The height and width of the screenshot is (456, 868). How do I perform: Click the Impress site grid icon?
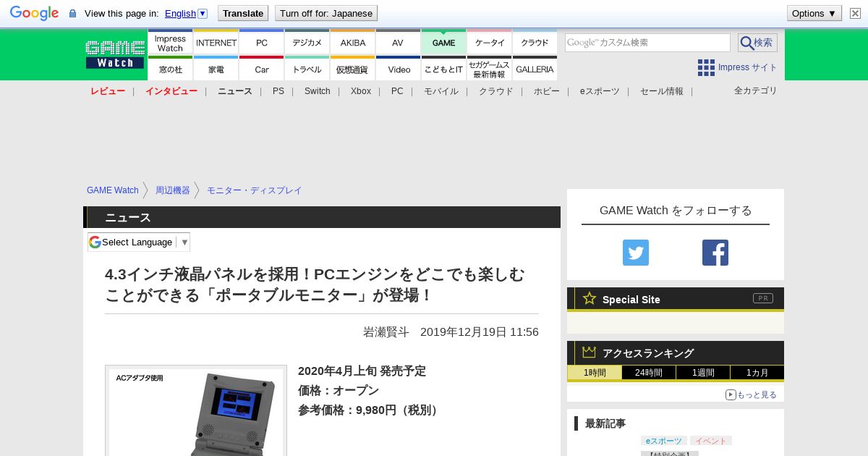coord(706,67)
